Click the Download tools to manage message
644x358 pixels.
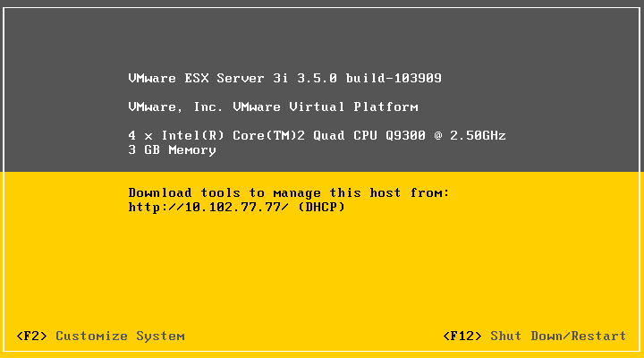289,192
